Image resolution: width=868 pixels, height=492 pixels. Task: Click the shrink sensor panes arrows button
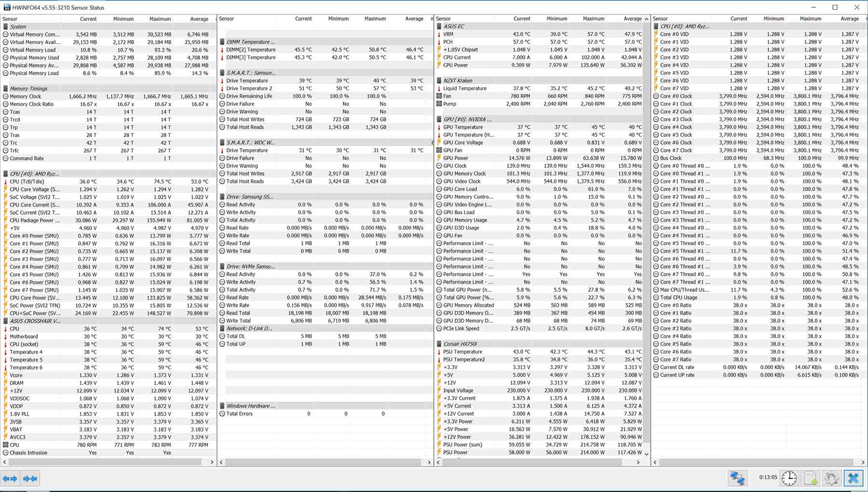[x=30, y=478]
